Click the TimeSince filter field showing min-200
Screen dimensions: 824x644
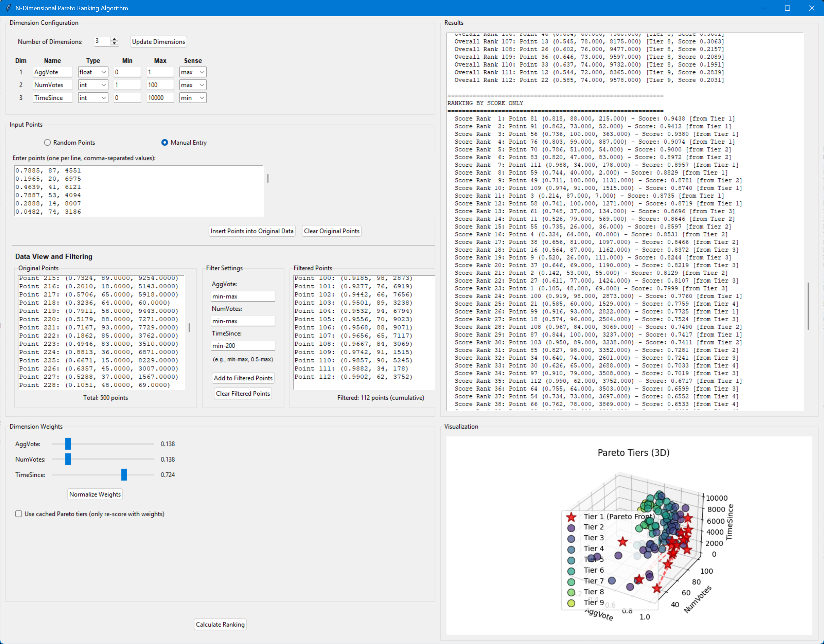[x=243, y=345]
